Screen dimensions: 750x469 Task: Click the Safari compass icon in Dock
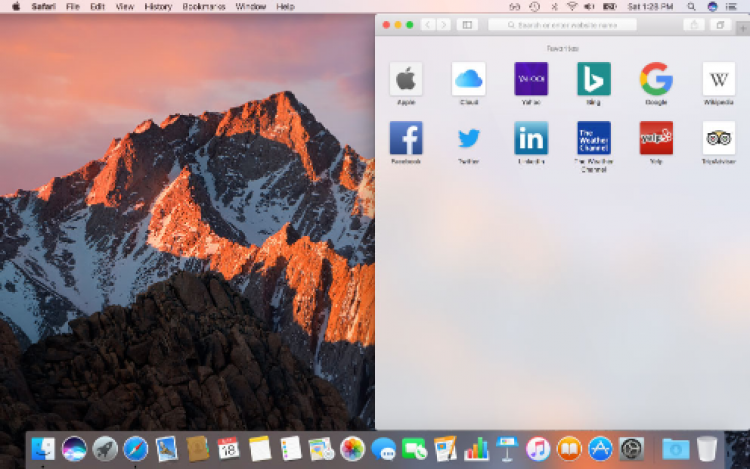[136, 449]
